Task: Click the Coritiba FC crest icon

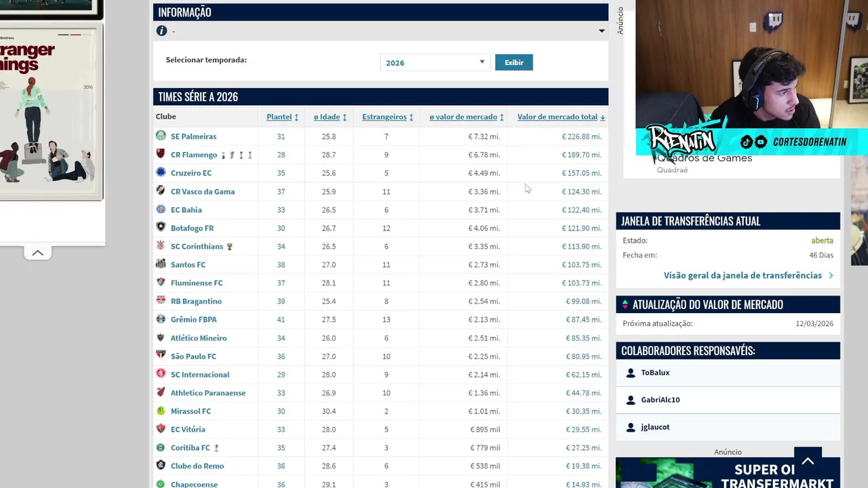Action: tap(161, 447)
